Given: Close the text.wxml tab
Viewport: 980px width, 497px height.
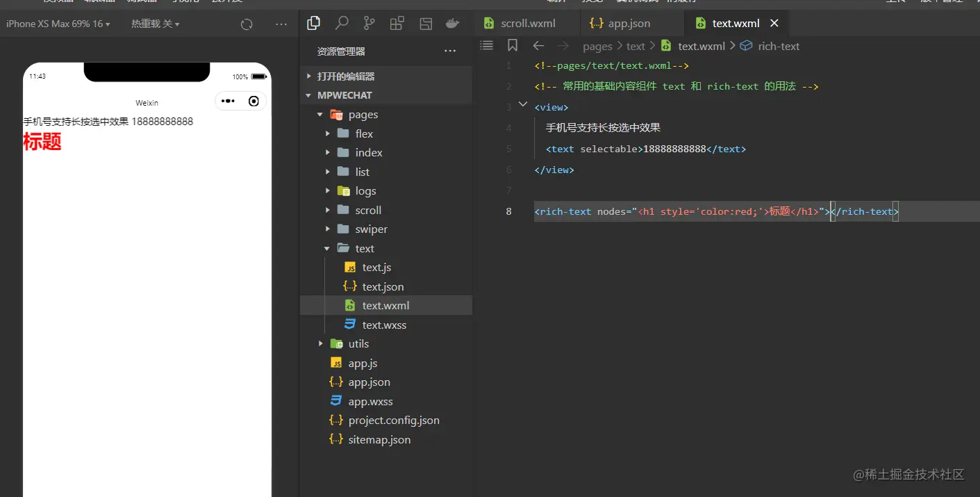Looking at the screenshot, I should pos(774,23).
